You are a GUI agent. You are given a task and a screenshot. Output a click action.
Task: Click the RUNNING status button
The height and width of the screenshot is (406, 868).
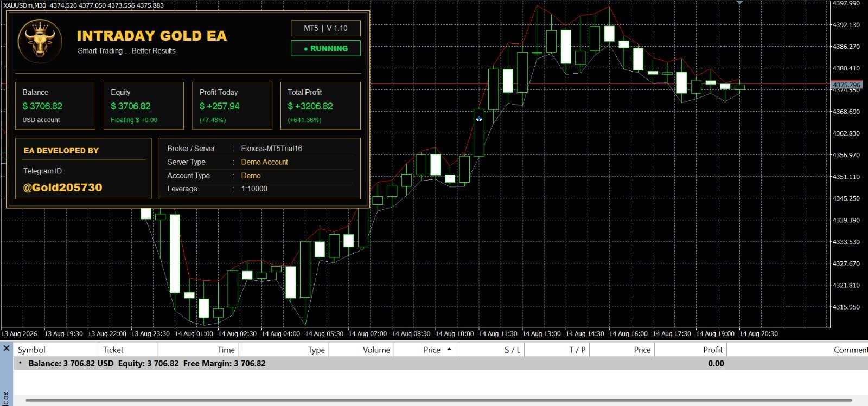325,48
